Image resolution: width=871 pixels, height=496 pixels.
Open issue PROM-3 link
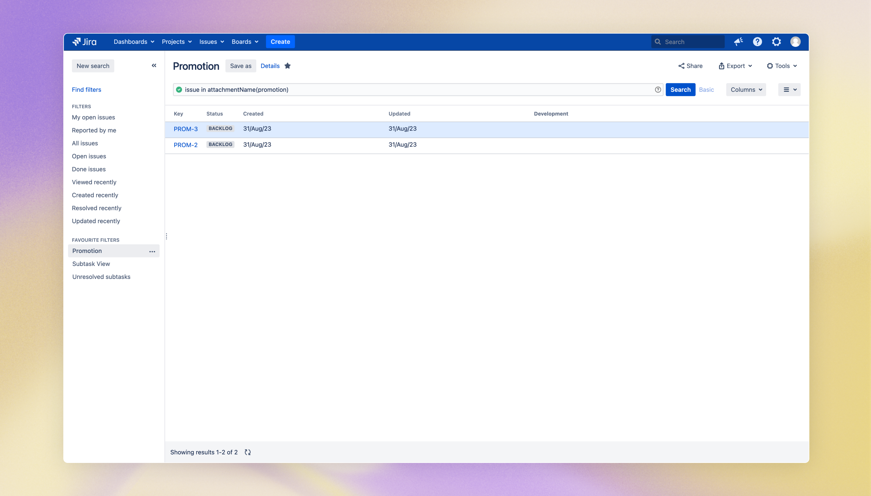tap(186, 129)
